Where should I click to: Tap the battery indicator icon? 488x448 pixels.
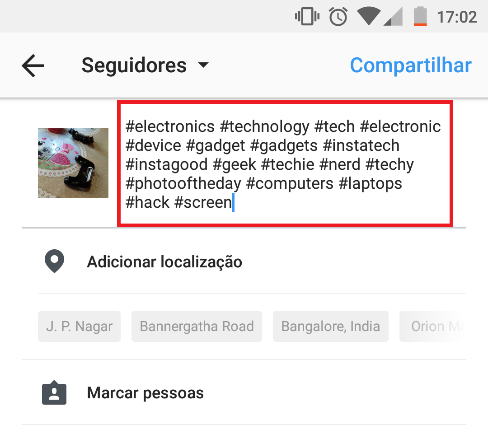tap(420, 16)
